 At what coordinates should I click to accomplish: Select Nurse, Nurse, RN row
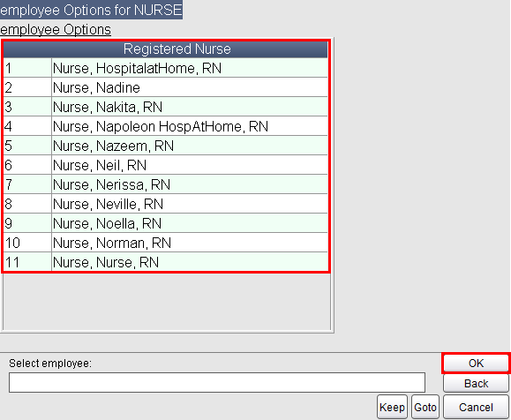point(166,262)
